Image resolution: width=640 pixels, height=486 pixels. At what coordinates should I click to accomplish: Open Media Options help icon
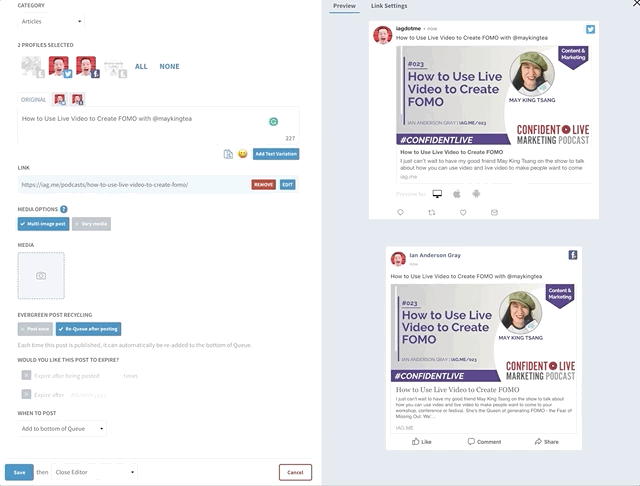click(64, 209)
